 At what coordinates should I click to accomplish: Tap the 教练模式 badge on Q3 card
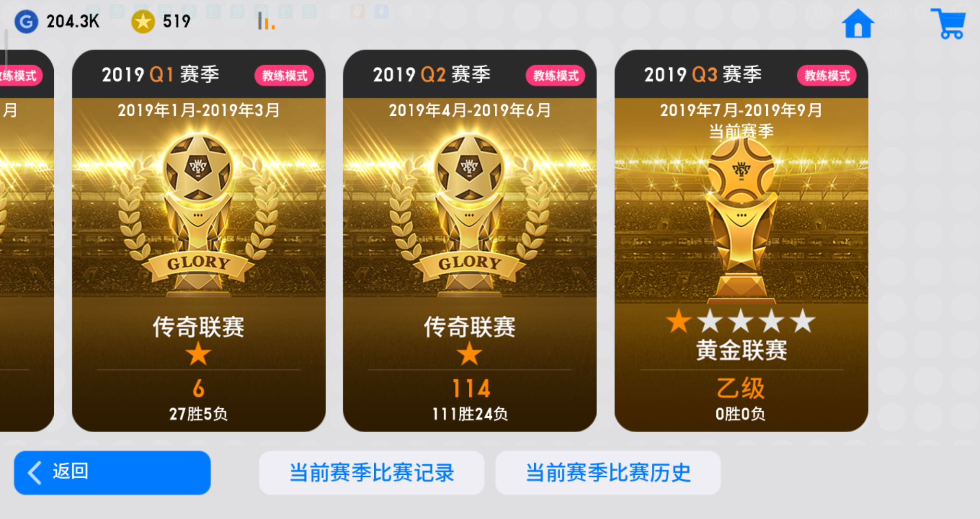point(827,75)
